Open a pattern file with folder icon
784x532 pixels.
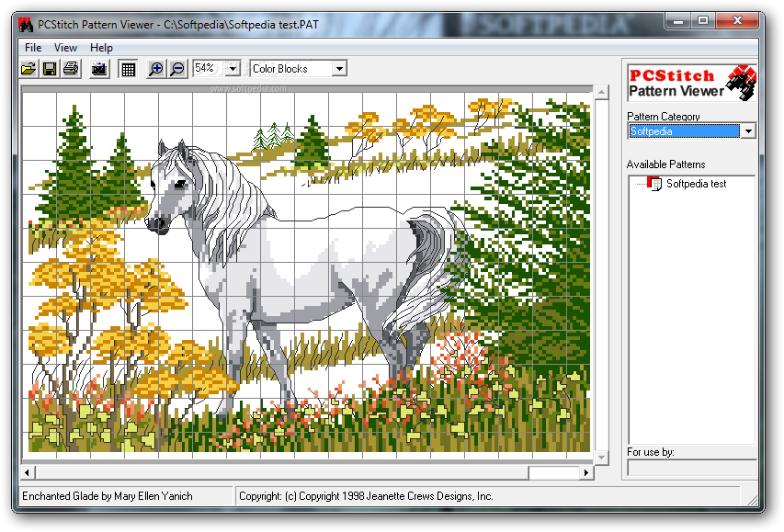(28, 69)
